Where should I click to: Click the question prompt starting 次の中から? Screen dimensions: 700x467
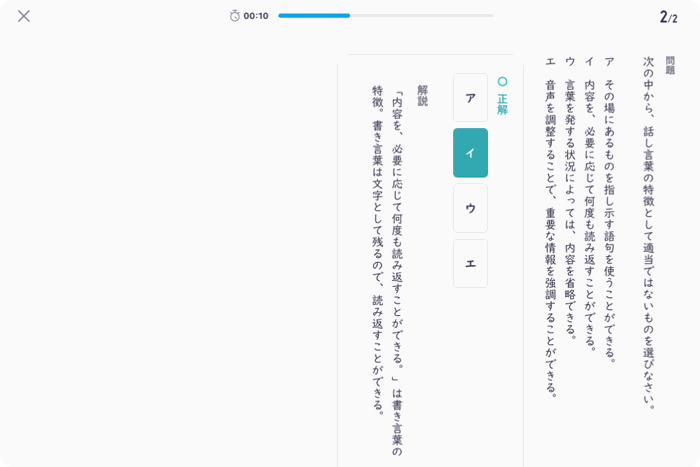[x=649, y=233]
